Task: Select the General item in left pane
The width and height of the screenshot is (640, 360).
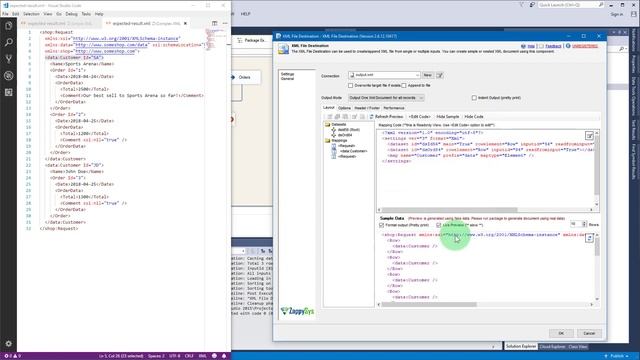Action: pos(287,79)
